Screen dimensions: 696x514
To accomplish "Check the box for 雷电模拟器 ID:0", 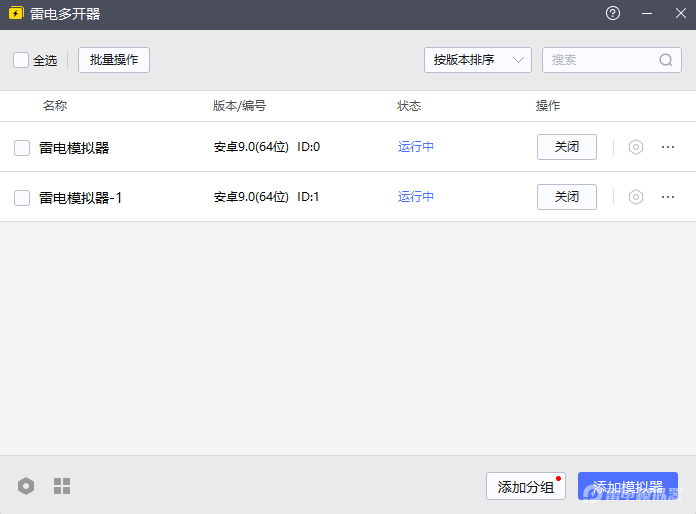I will point(22,148).
